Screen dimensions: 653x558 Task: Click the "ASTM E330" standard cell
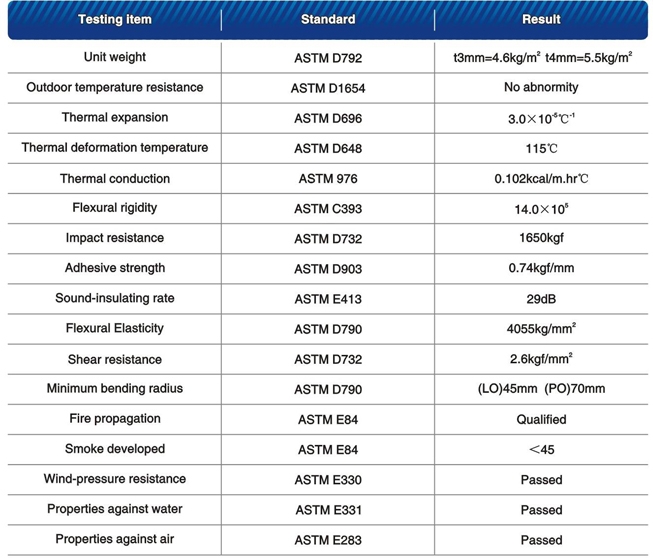click(x=328, y=479)
